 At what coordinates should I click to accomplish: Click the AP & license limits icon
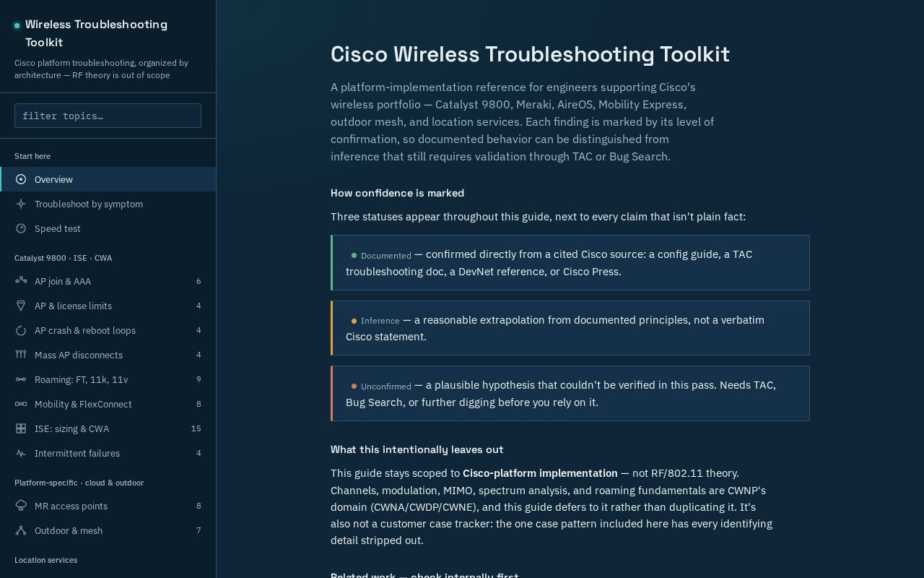pos(21,306)
